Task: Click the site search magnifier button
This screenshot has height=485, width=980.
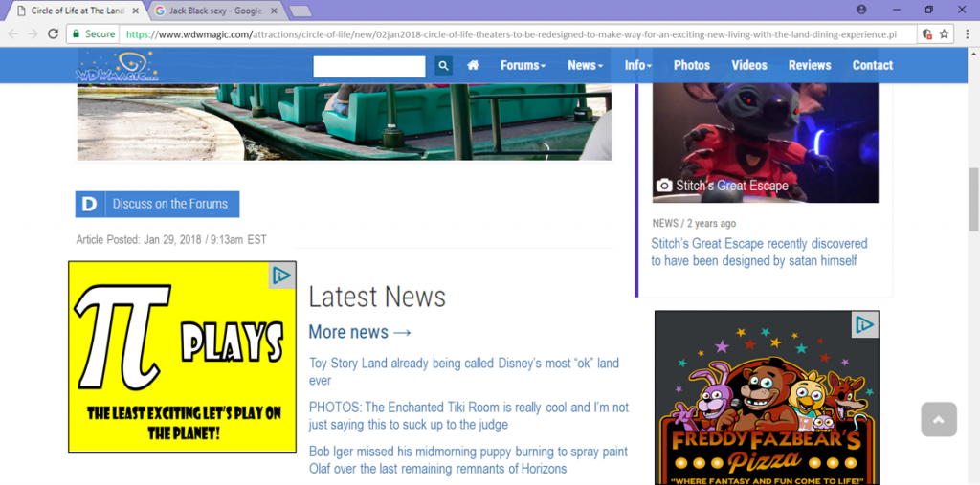Action: click(444, 66)
